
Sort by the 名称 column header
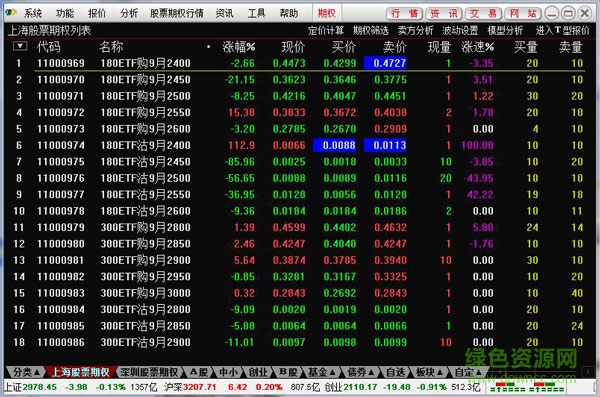(x=111, y=47)
